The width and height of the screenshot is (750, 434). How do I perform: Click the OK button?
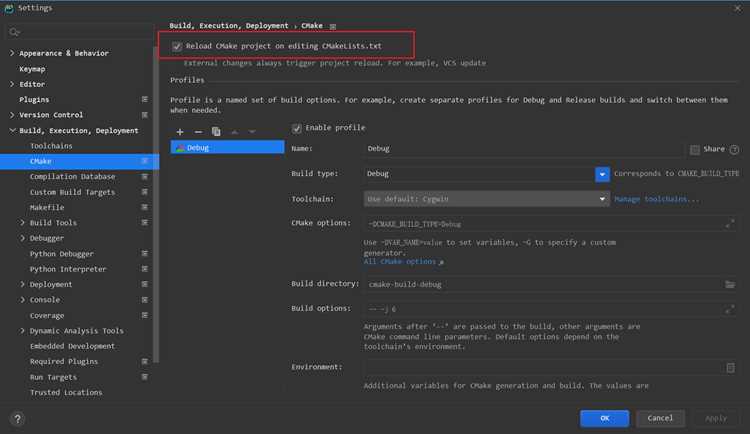(x=605, y=418)
